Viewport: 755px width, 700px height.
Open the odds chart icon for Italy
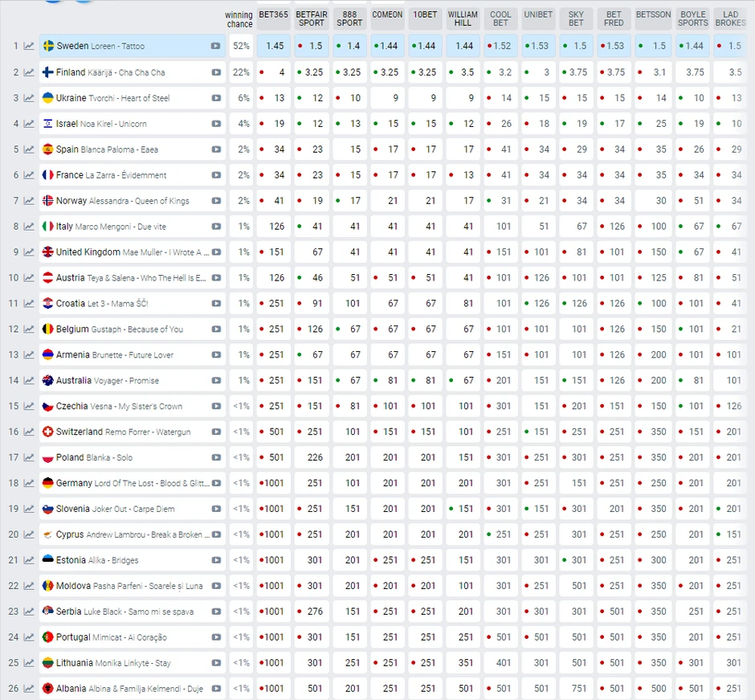(x=29, y=226)
